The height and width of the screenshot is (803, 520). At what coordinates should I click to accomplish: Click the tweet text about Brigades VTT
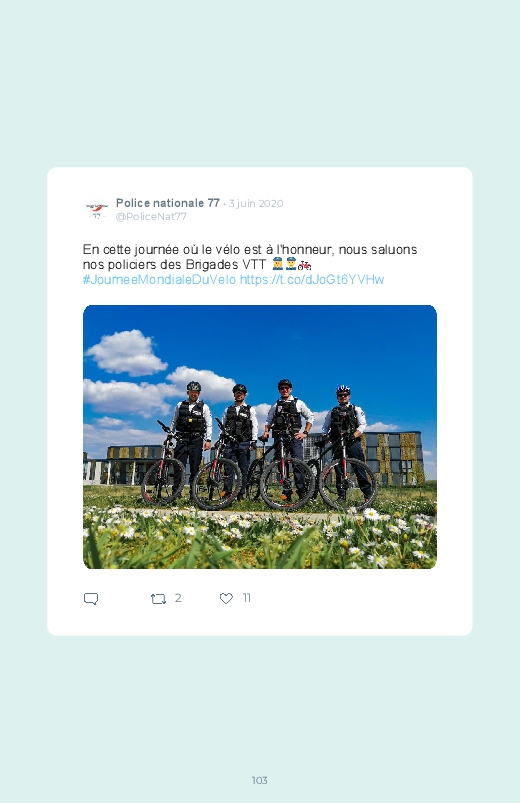coord(250,257)
